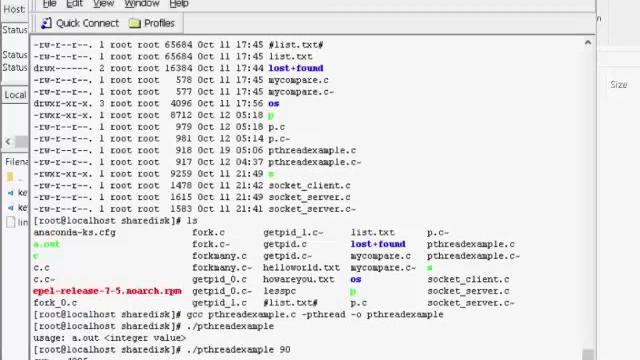Click 'forkmany.c~' in the ls output
This screenshot has height=360, width=640.
(x=222, y=268)
